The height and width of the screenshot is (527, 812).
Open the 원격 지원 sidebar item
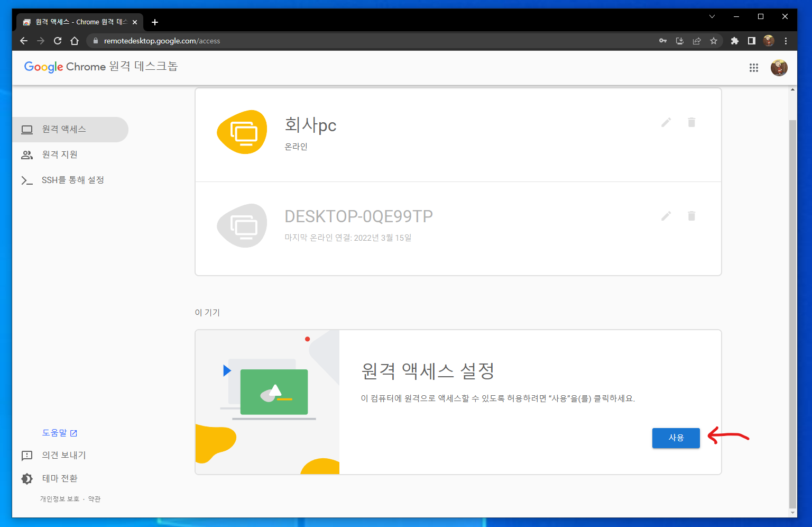pos(70,155)
